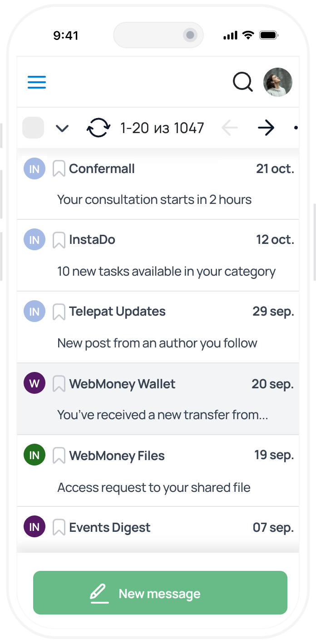
Task: Expand the selection options chevron
Action: tap(62, 129)
